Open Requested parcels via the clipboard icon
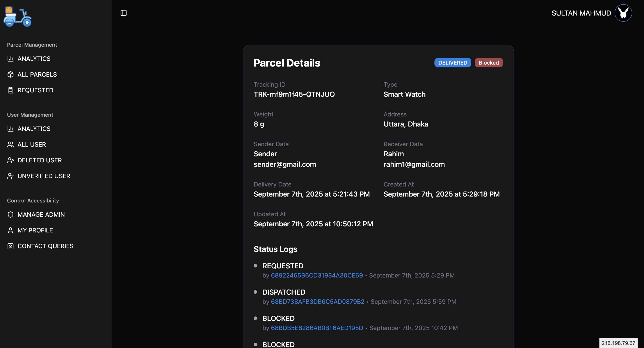Screen dimensions: 644x348 pyautogui.click(x=10, y=90)
